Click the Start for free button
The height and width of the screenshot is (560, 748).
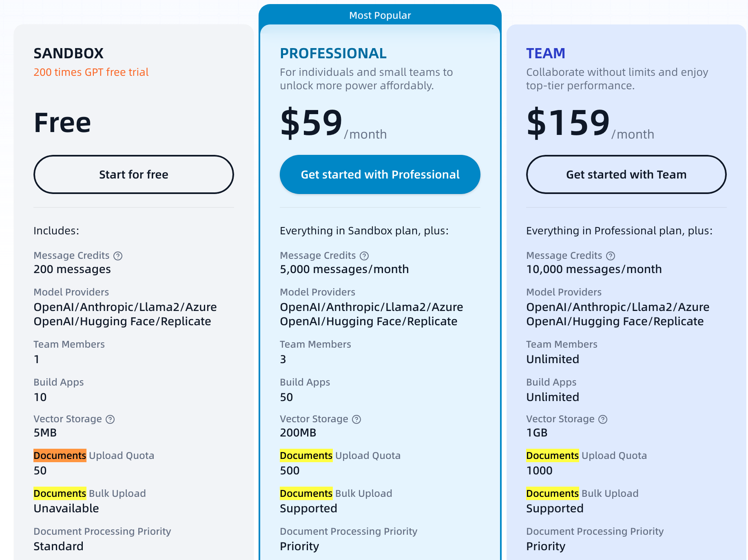134,174
